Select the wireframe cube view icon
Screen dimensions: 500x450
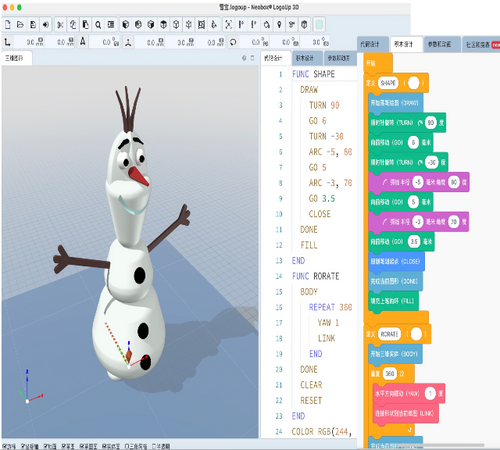(176, 25)
